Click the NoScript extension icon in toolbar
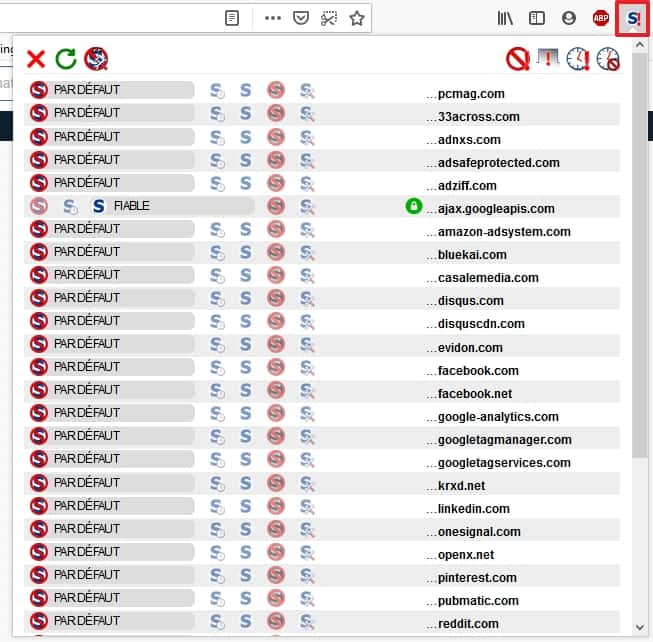 [633, 18]
